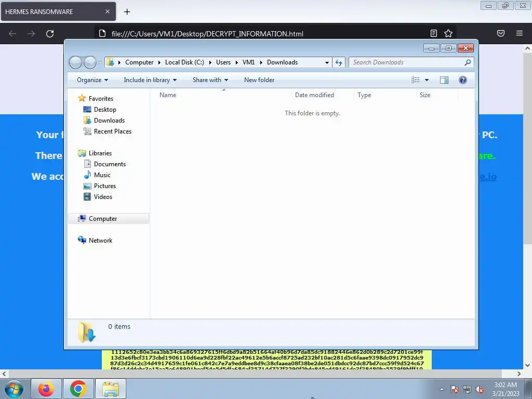This screenshot has height=399, width=532.
Task: Open the Windows Start menu
Action: (x=14, y=389)
